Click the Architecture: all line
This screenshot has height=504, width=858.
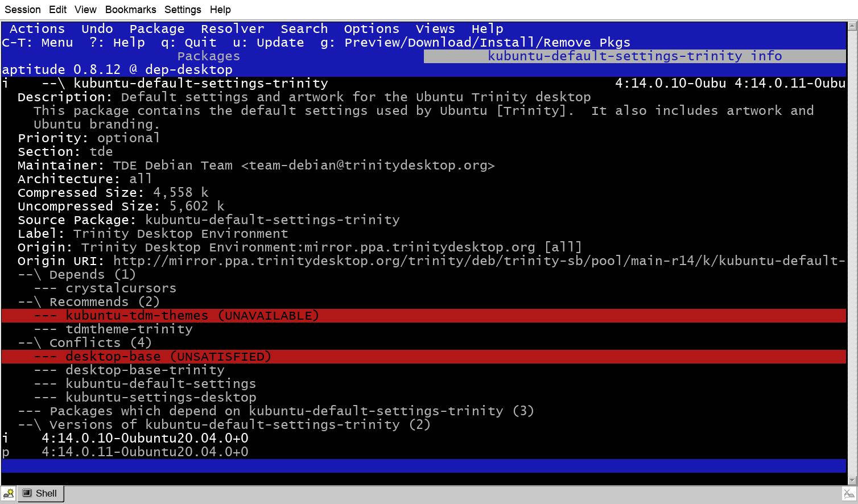click(x=85, y=179)
